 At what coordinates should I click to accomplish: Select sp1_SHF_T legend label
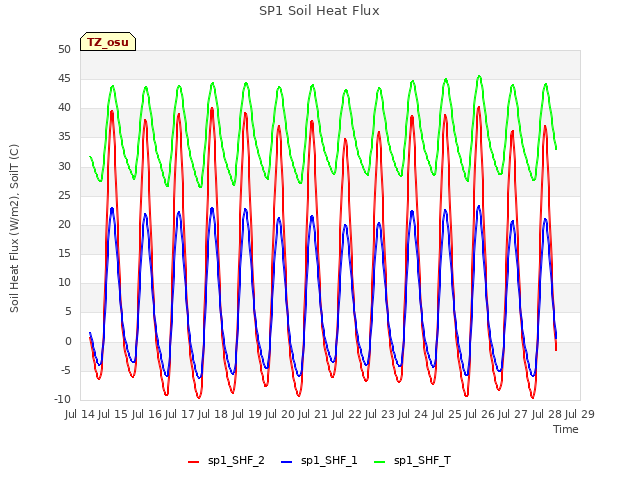[422, 461]
